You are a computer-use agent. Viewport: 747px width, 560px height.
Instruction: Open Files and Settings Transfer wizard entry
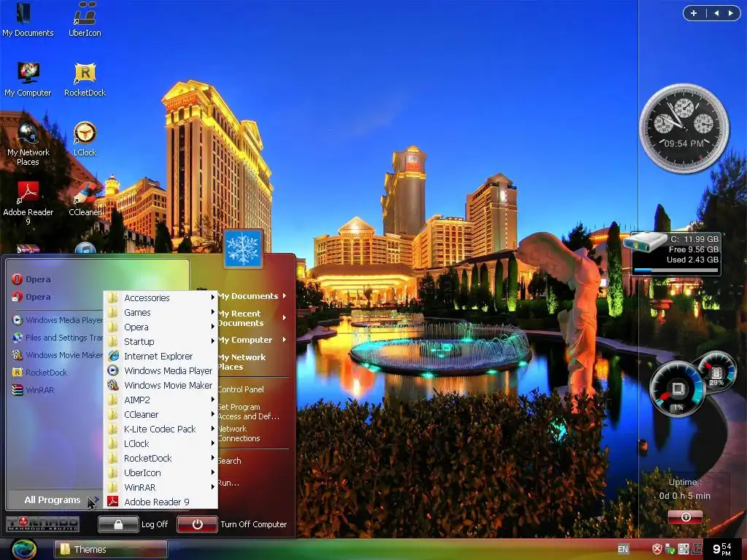57,338
